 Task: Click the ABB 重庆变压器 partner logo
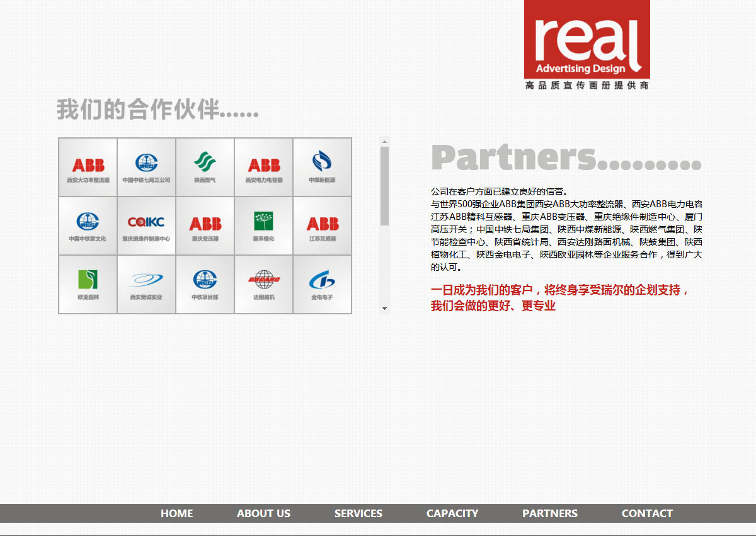coord(205,226)
